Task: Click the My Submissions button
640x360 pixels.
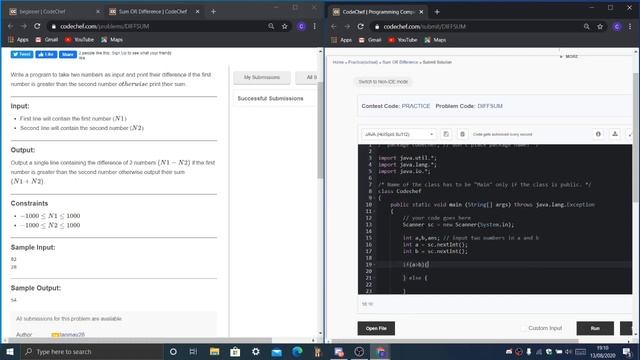Action: point(262,77)
